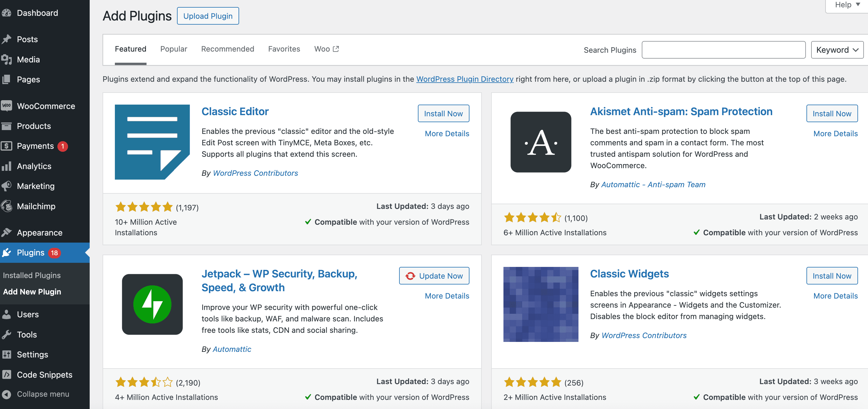Click the Media library icon
The width and height of the screenshot is (868, 409).
(6, 59)
